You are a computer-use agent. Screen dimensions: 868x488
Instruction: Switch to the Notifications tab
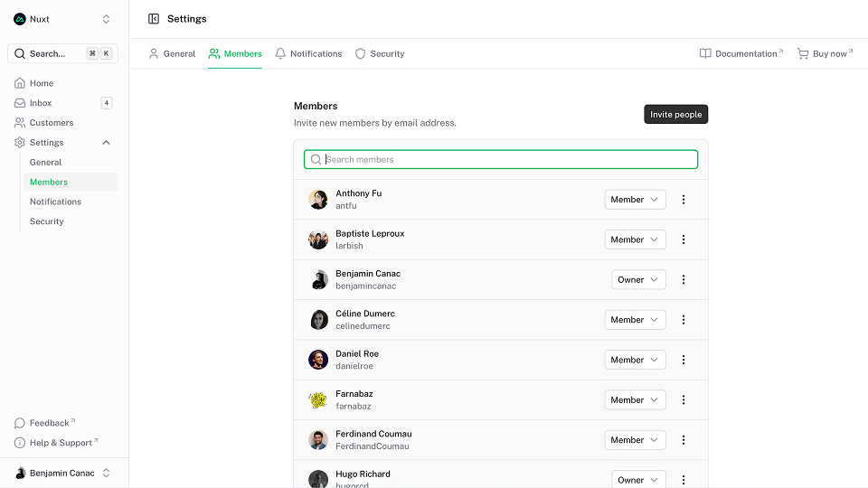click(x=308, y=54)
